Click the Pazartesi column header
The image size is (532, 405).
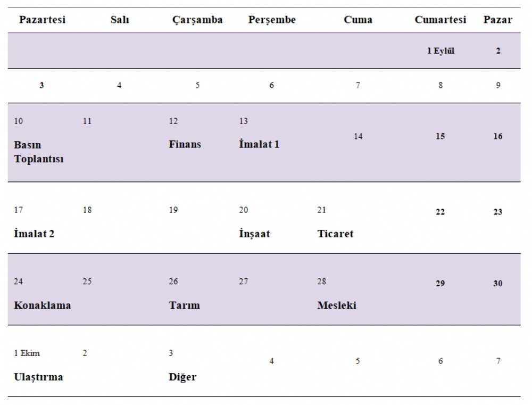(42, 20)
